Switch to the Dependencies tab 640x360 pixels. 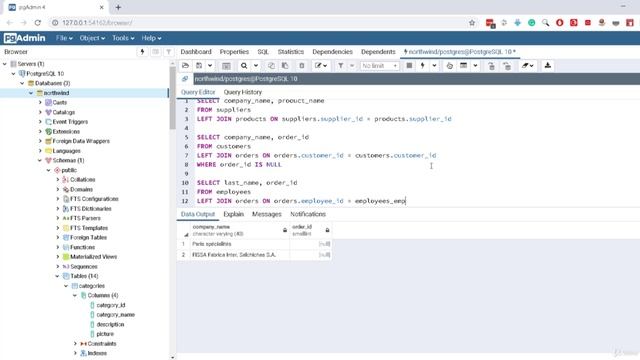click(x=332, y=52)
